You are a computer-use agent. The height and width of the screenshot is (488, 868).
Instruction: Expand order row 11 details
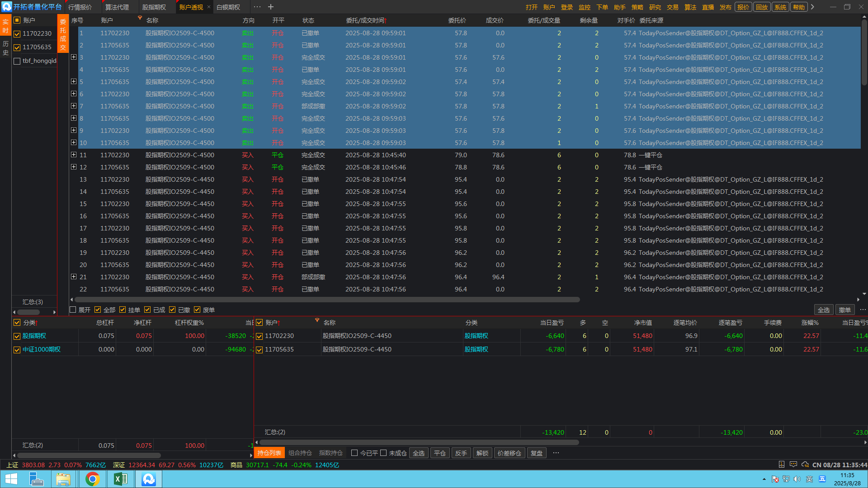[x=74, y=155]
